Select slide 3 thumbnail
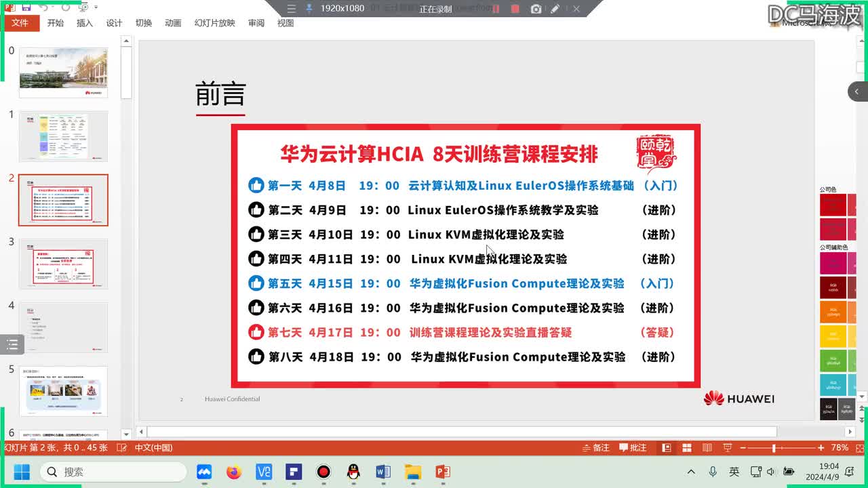The height and width of the screenshot is (488, 868). [63, 264]
